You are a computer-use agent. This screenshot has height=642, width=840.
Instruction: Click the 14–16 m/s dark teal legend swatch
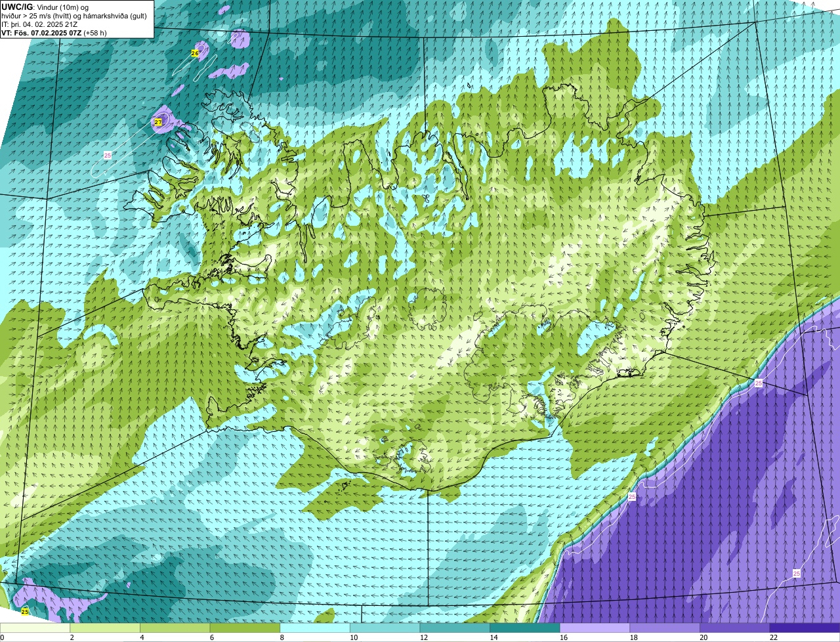point(525,628)
